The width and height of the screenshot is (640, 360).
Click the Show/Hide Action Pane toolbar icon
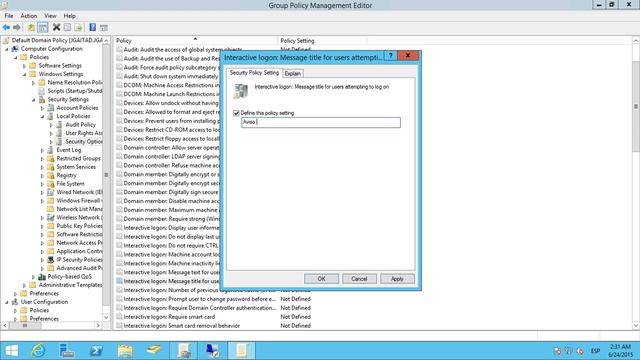[104, 28]
